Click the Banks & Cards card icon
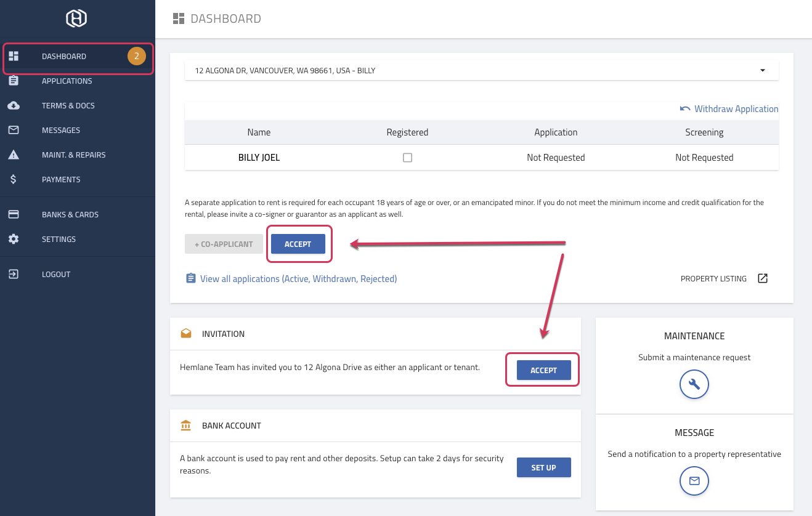Viewport: 812px width, 516px height. coord(14,214)
